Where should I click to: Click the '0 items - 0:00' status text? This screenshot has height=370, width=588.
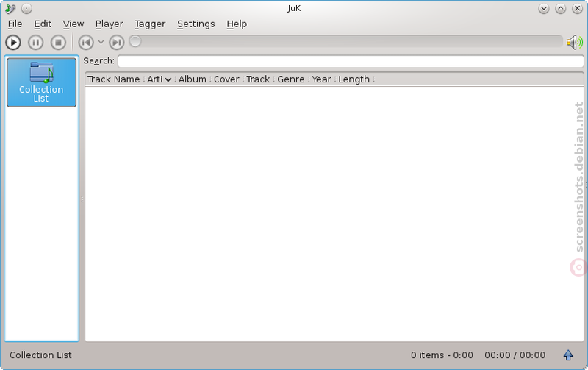click(x=442, y=355)
